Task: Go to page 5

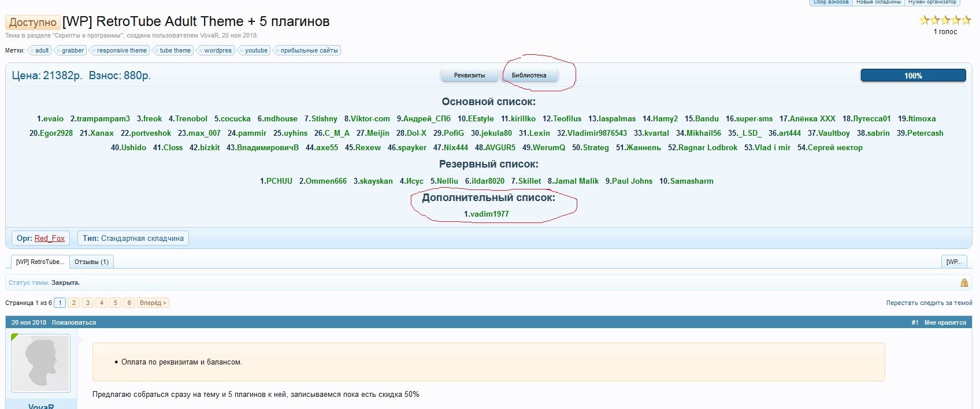Action: (x=115, y=303)
